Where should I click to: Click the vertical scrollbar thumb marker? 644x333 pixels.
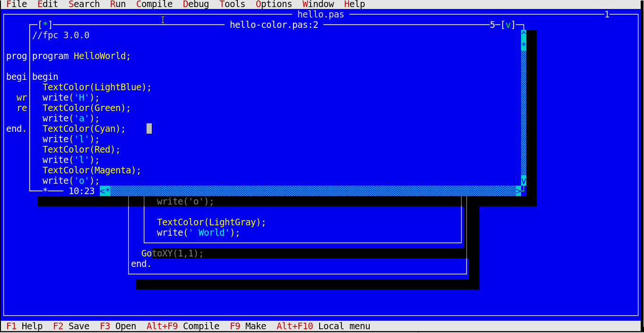point(523,45)
